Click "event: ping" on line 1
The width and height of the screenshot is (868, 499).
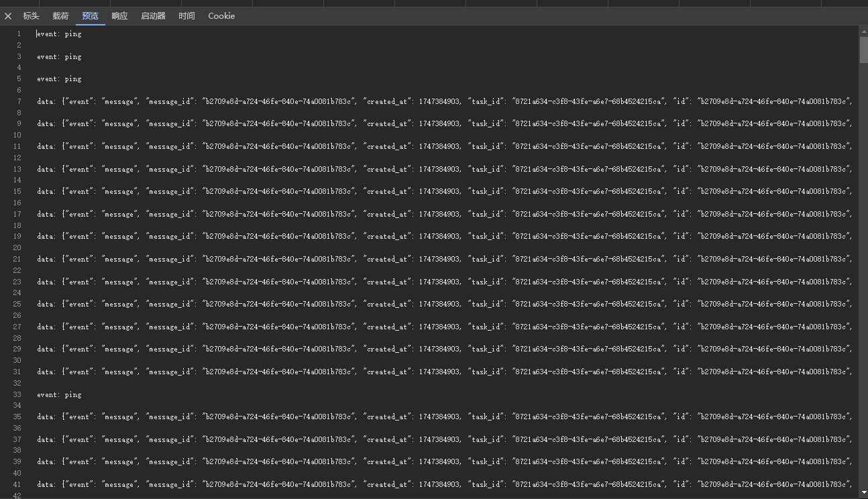[59, 34]
